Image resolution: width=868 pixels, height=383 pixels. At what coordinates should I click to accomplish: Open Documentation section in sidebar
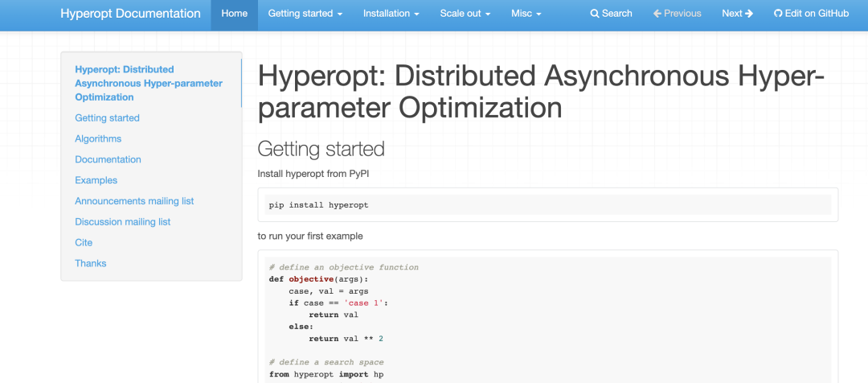coord(108,159)
